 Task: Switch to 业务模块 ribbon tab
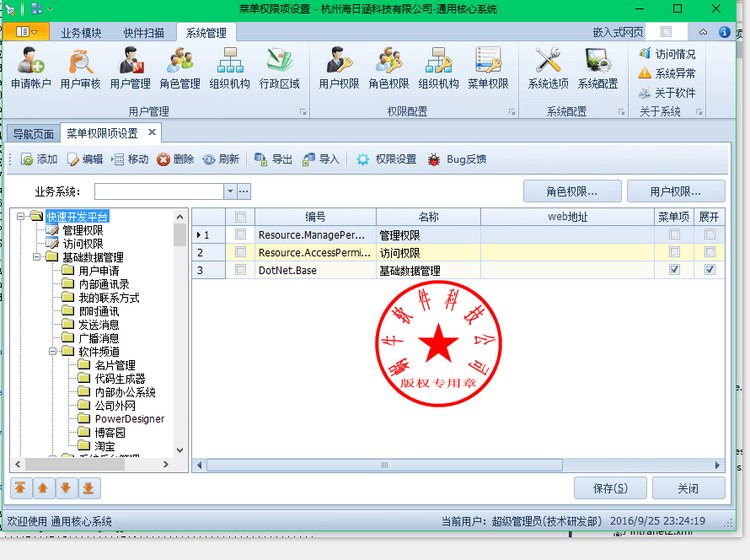coord(81,33)
